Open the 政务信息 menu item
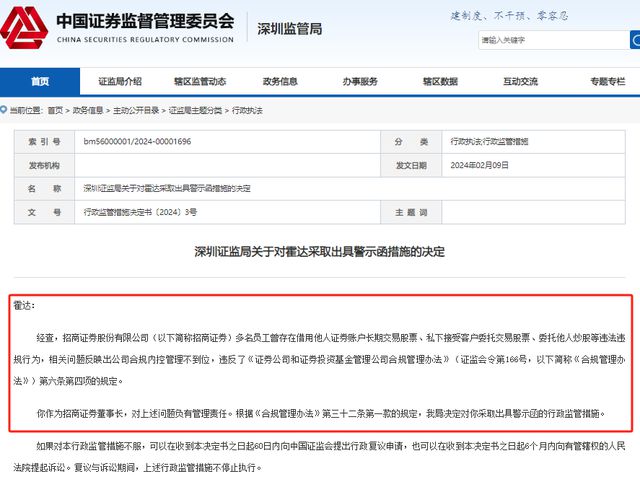 click(x=280, y=81)
